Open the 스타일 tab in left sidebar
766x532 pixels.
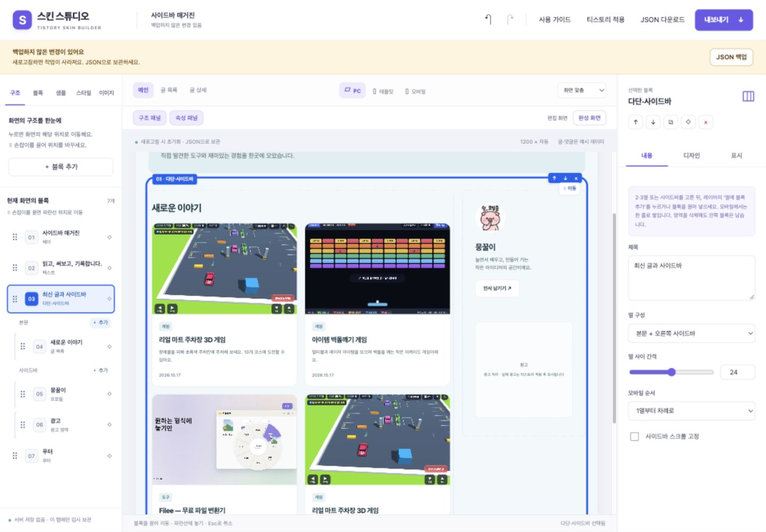[84, 93]
